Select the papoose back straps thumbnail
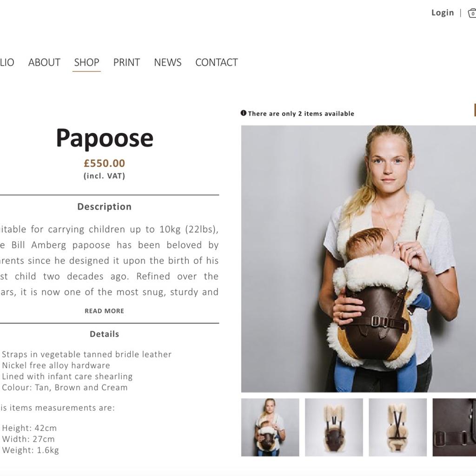476x476 pixels. [x=398, y=427]
